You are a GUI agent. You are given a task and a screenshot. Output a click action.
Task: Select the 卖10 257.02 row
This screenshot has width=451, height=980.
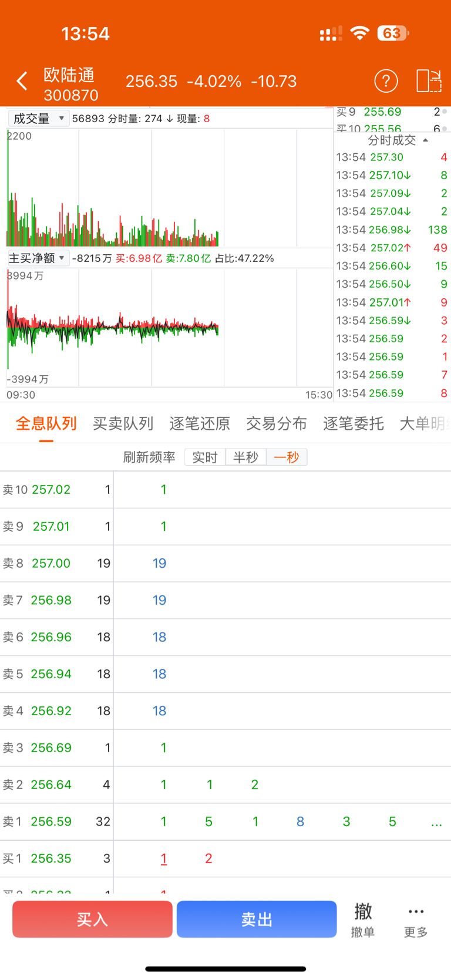(x=225, y=490)
